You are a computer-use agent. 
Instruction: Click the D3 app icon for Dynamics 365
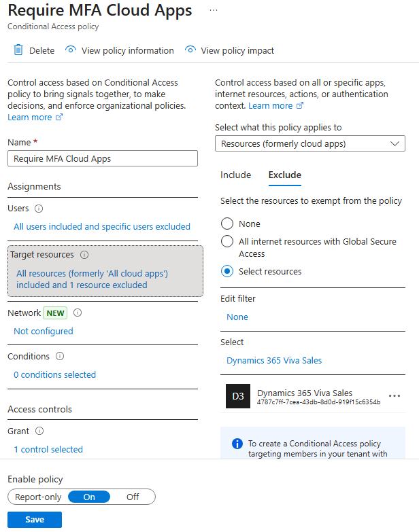238,396
